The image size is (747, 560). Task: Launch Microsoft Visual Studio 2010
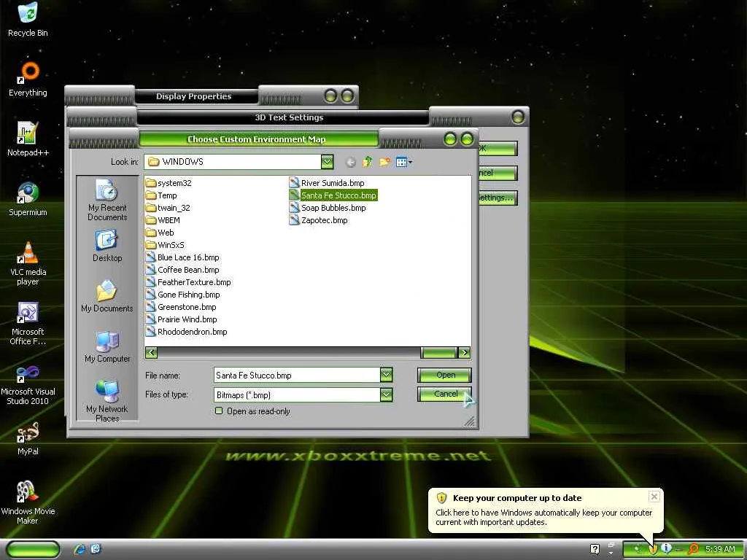28,384
